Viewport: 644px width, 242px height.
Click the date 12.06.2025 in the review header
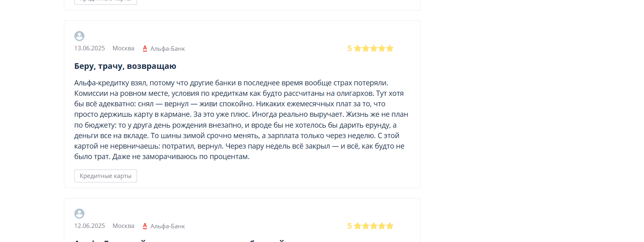(90, 226)
